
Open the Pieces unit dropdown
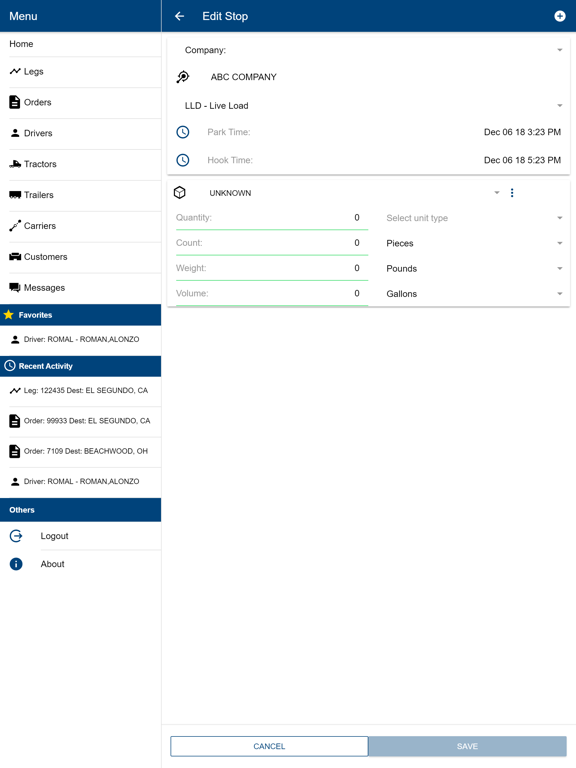(x=473, y=243)
